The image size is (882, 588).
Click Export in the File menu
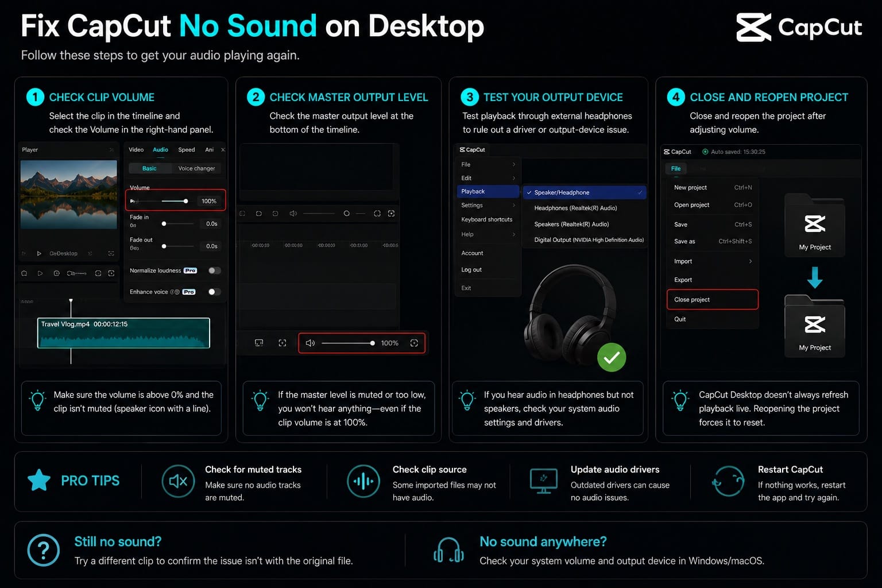(x=713, y=280)
